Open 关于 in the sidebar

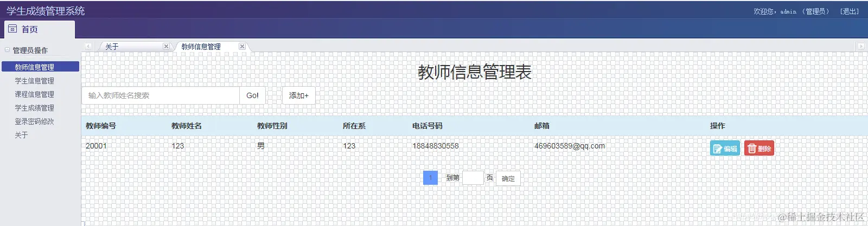coord(21,135)
